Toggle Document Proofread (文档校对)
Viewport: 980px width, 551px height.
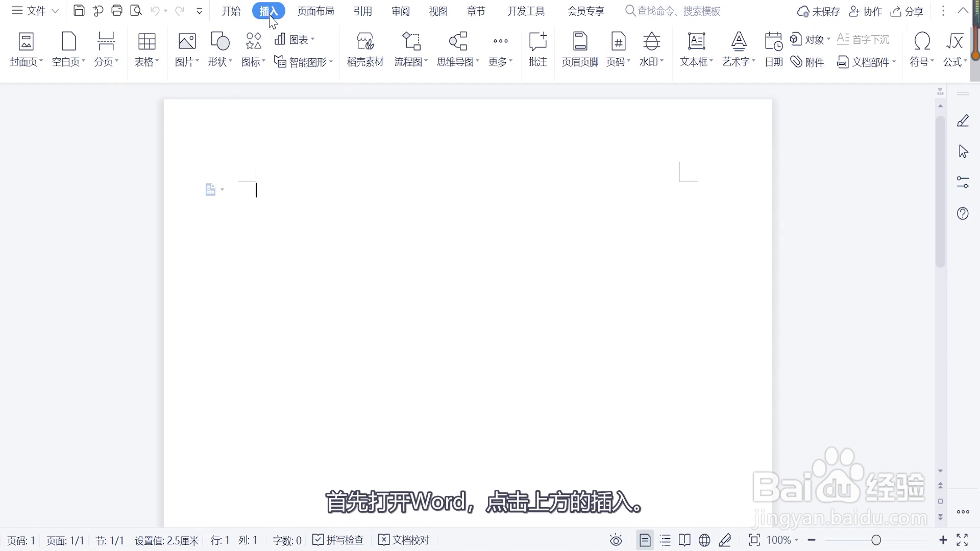tap(404, 540)
